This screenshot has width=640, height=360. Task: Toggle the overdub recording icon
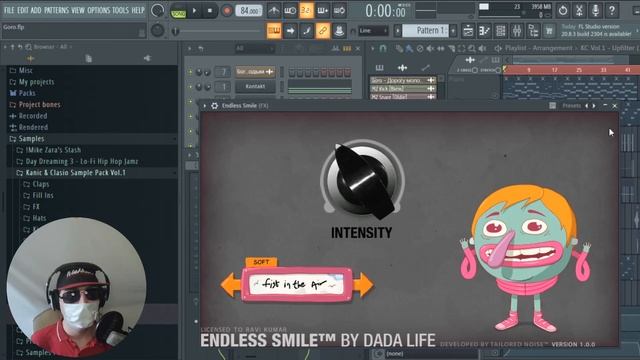point(322,11)
